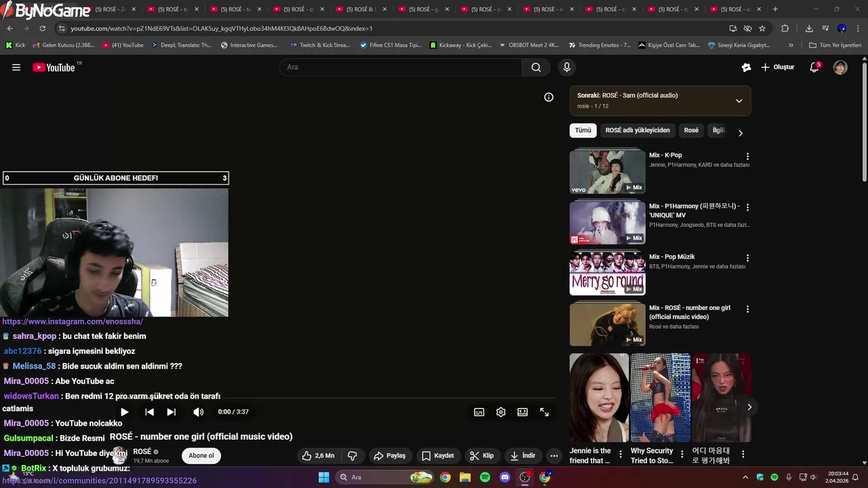Focus the YouTube Ara search field

coord(400,67)
